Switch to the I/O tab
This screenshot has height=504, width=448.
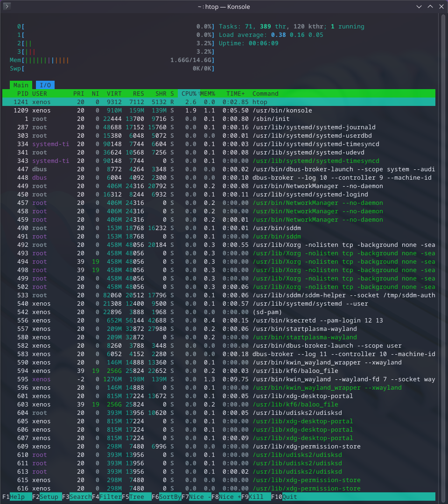tap(45, 85)
